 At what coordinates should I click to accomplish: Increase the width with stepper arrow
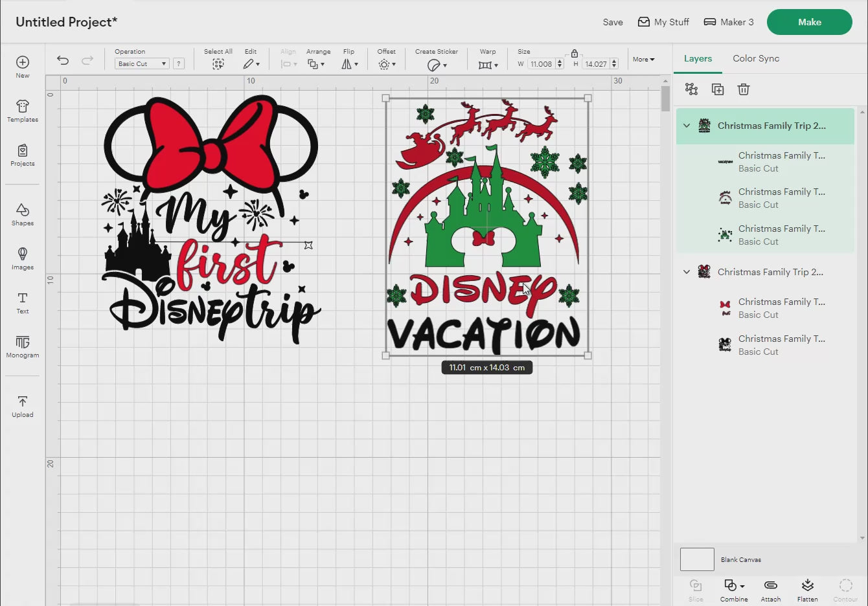(560, 61)
